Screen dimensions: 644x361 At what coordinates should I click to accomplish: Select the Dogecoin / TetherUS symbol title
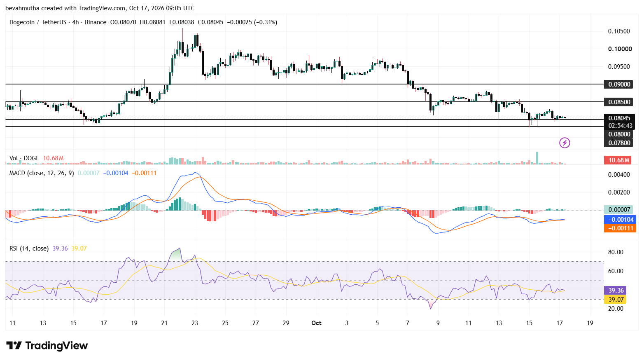tap(37, 22)
